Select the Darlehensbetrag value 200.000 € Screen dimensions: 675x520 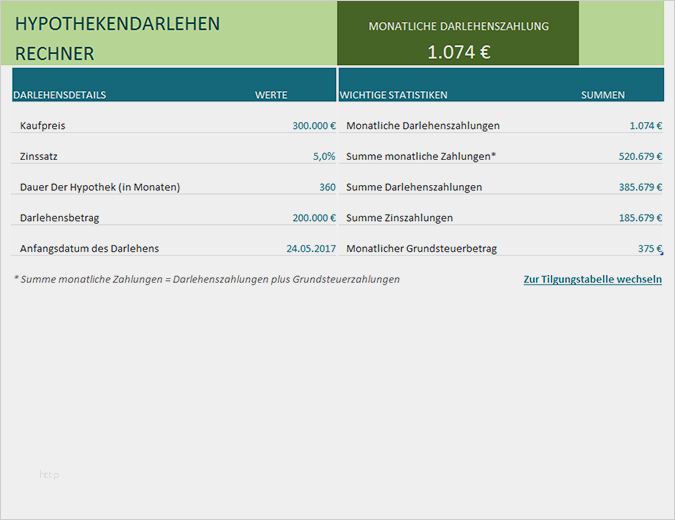point(314,218)
